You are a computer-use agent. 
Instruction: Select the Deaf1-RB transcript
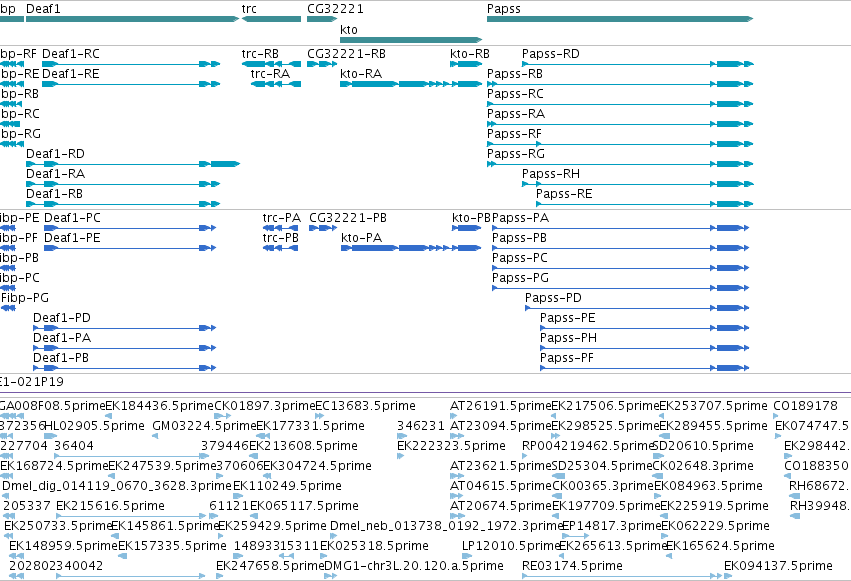(123, 204)
